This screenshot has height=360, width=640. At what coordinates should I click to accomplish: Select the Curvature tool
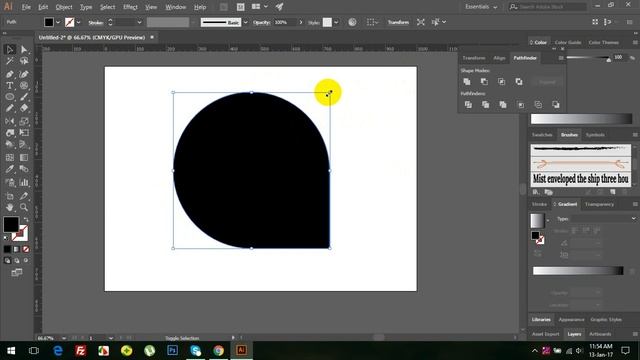coord(24,74)
